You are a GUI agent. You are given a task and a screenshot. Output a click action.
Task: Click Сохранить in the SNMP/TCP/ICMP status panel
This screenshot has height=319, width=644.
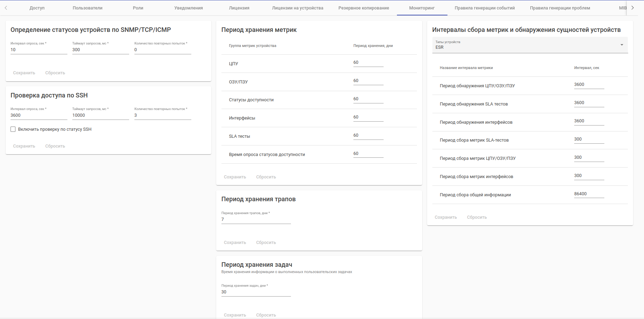[24, 73]
